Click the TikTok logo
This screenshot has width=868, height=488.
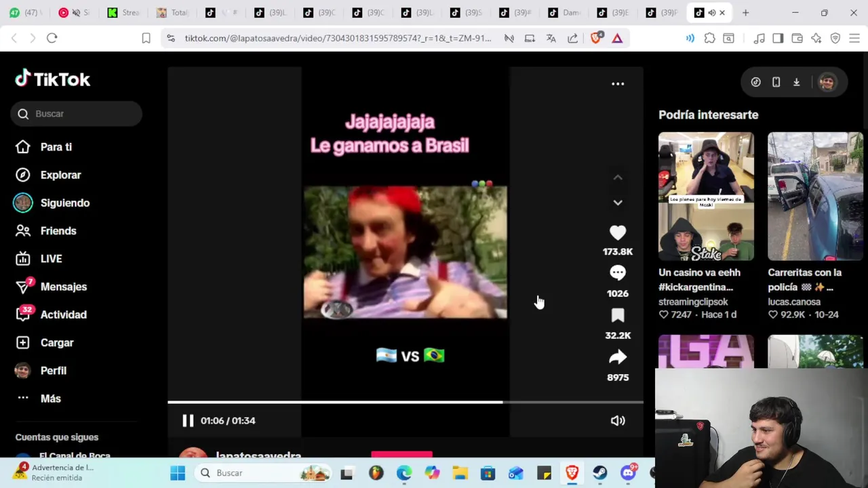(52, 79)
